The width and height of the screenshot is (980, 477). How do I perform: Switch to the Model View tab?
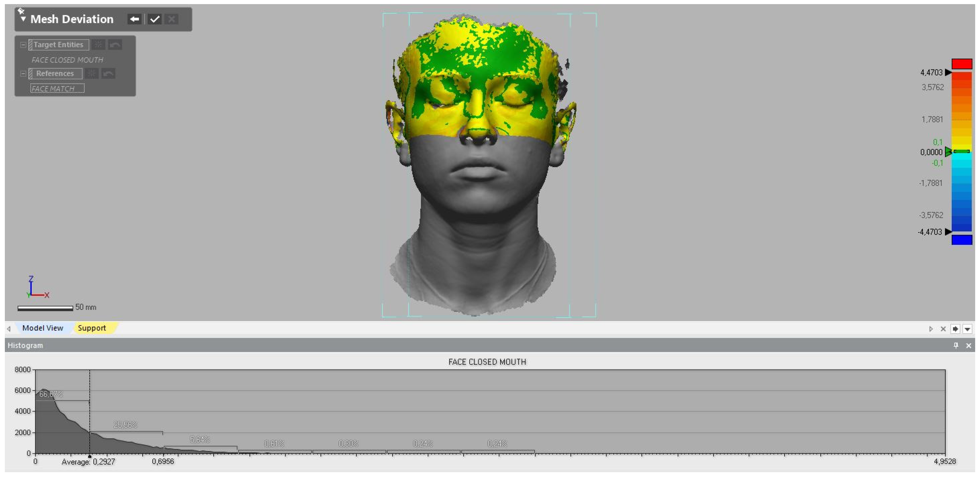click(43, 328)
